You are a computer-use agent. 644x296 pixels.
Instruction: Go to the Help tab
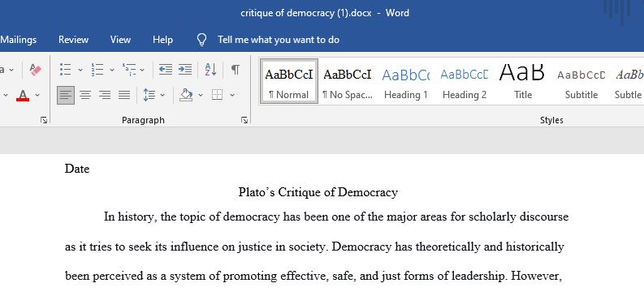(162, 40)
